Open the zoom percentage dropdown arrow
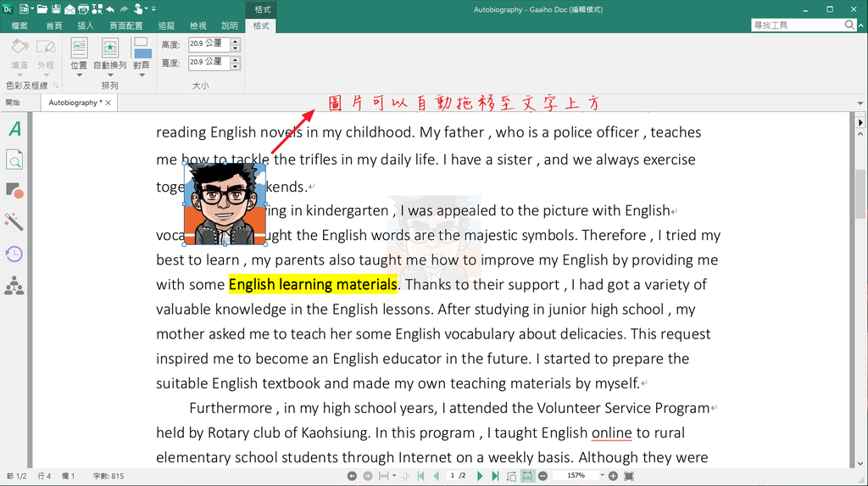 [602, 476]
